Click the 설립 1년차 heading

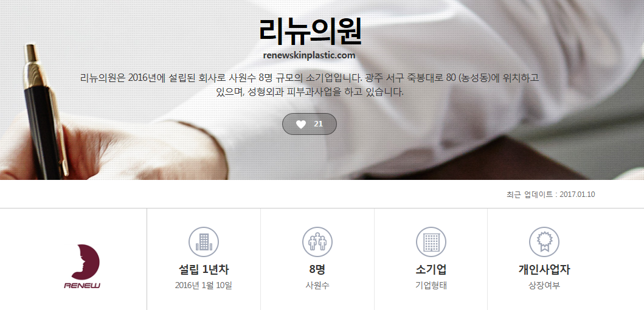204,270
